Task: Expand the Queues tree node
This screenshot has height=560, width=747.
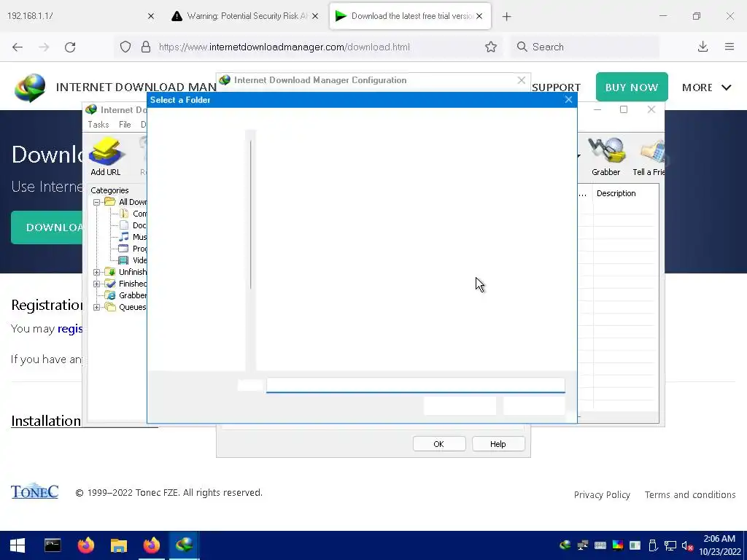Action: coord(97,307)
